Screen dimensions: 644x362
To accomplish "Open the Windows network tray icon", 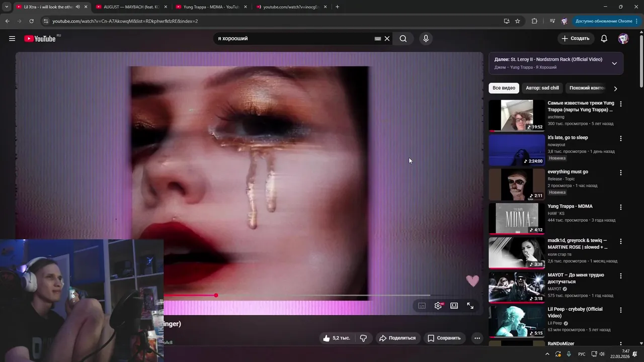I will pyautogui.click(x=594, y=354).
